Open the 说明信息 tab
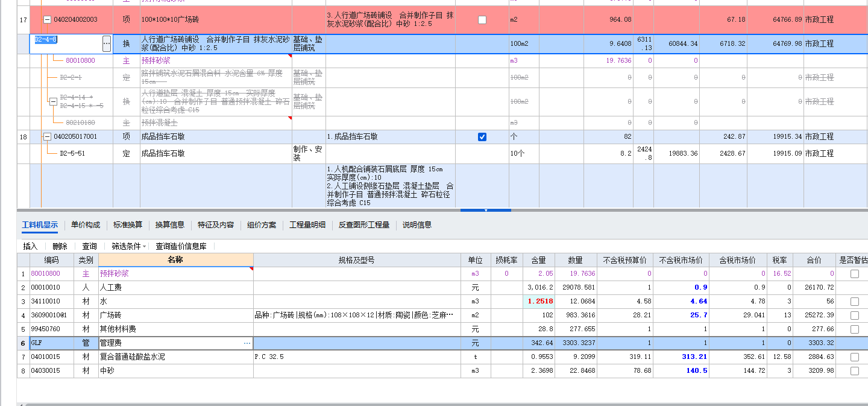The width and height of the screenshot is (868, 406). (417, 225)
